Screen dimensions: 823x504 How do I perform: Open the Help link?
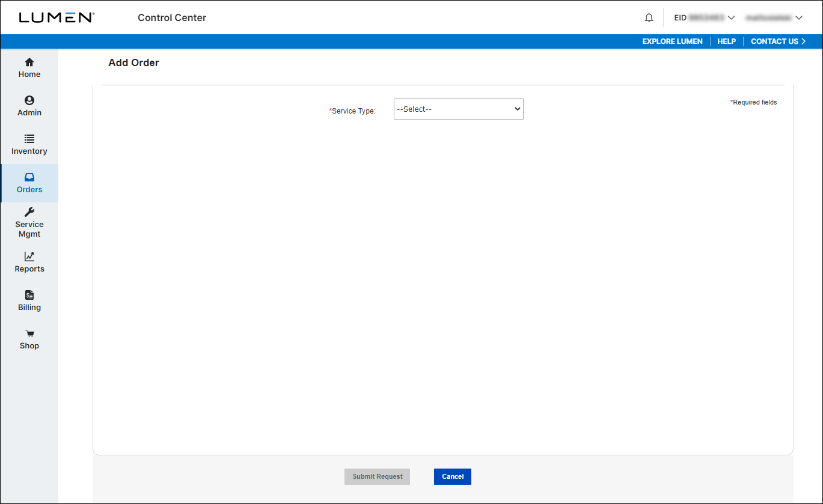(726, 41)
